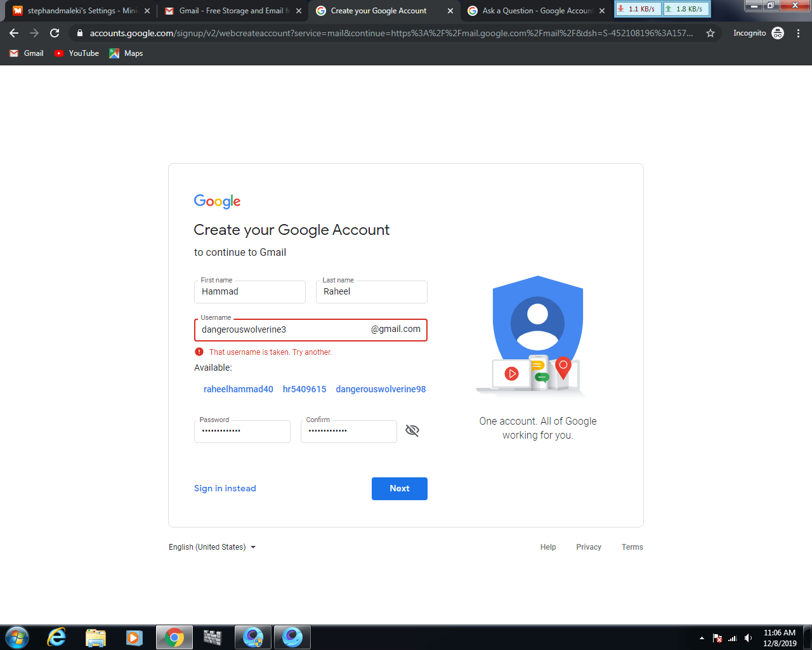Viewport: 812px width, 650px height.
Task: Open the last blue swirl taskbar app
Action: coord(292,637)
